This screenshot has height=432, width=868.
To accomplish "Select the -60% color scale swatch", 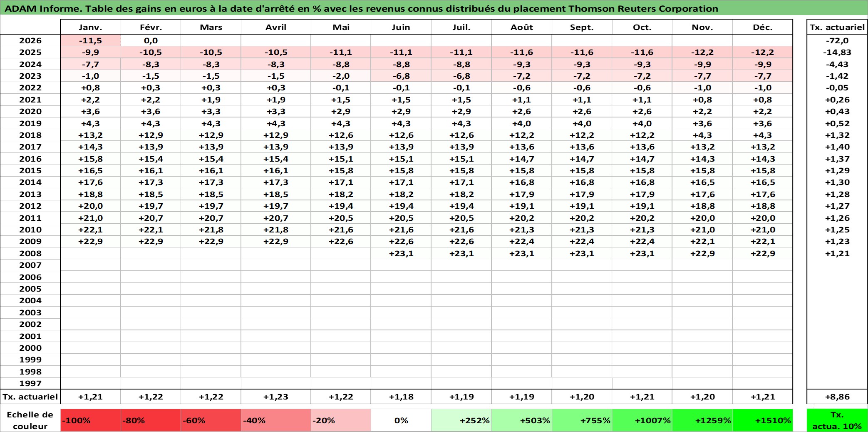I will pos(211,420).
